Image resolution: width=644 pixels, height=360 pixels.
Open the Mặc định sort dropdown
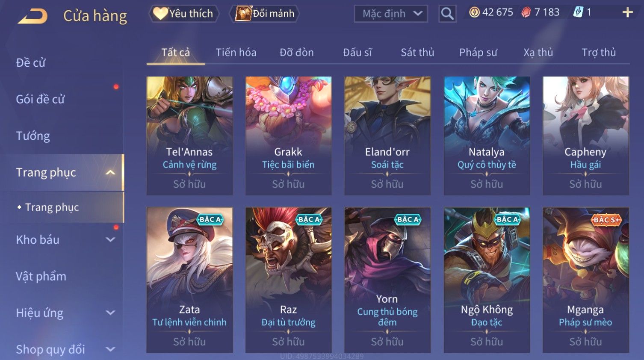tap(391, 14)
